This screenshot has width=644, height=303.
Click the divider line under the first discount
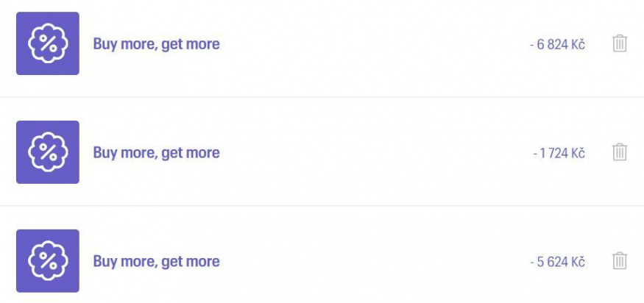tap(322, 97)
